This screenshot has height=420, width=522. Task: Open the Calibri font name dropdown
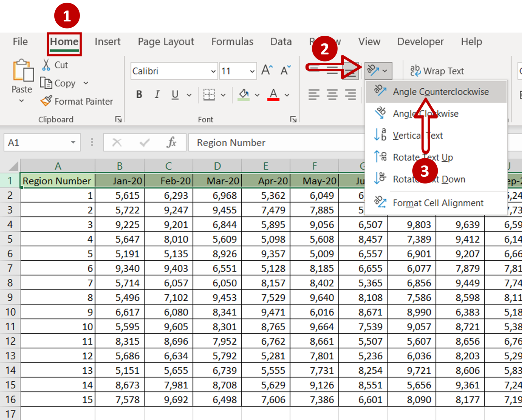(213, 71)
